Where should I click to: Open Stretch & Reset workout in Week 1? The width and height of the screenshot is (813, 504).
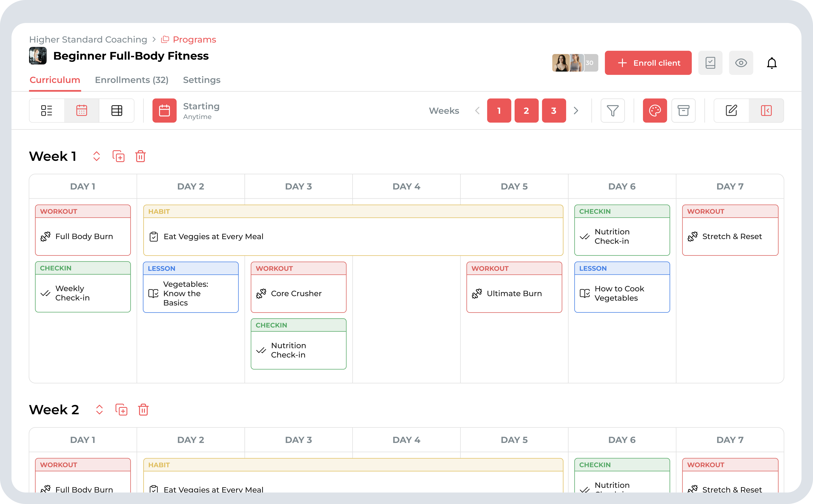pos(730,230)
